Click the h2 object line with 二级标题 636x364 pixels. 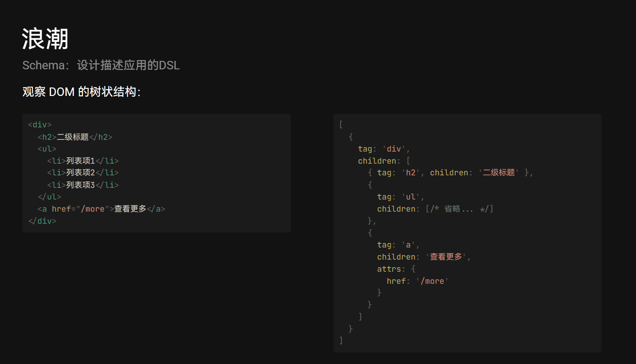click(x=450, y=173)
